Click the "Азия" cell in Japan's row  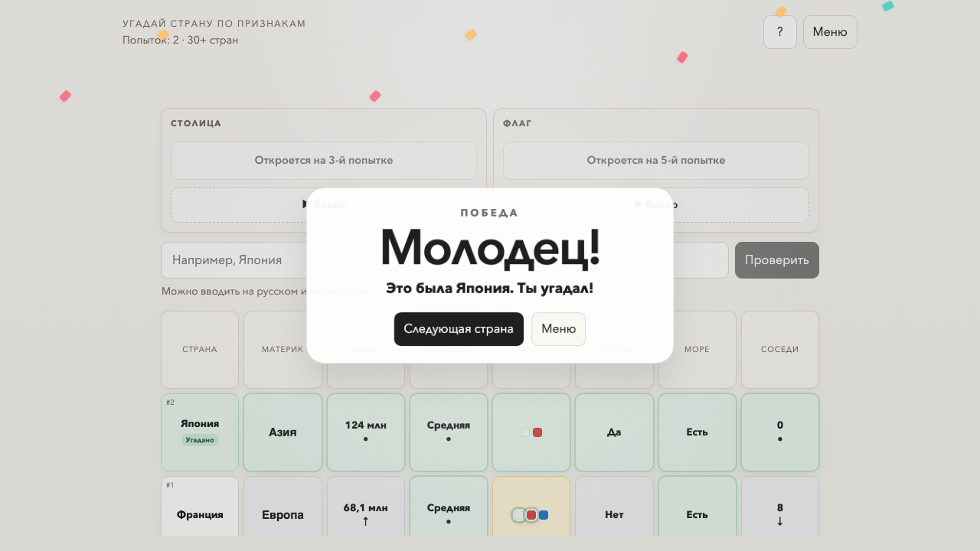(282, 432)
